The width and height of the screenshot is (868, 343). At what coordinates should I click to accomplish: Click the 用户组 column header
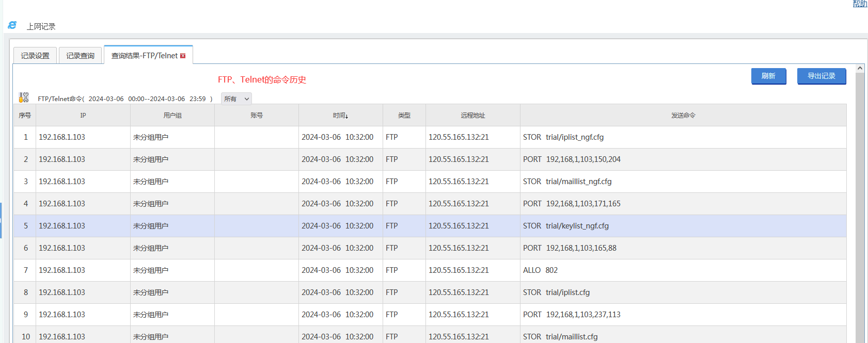tap(172, 116)
